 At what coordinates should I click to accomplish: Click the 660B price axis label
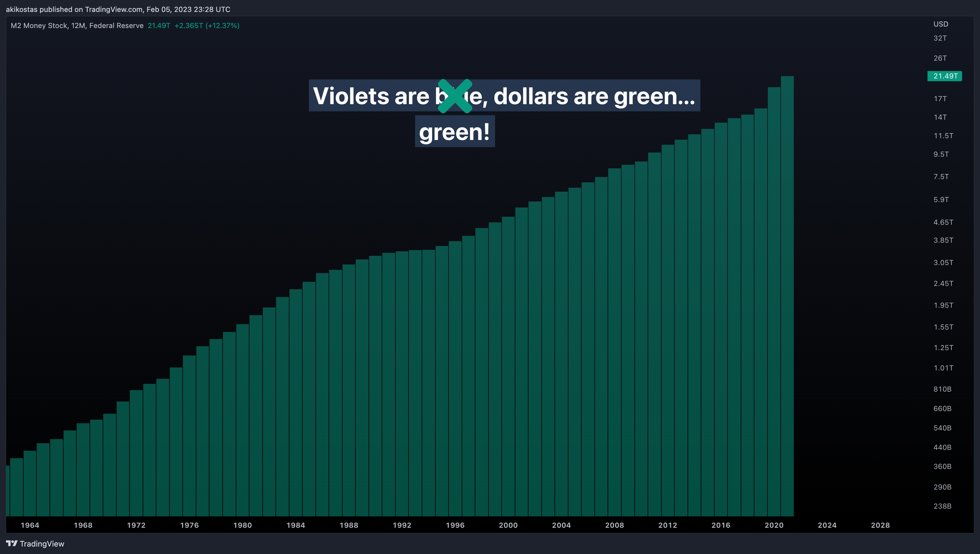pyautogui.click(x=942, y=409)
